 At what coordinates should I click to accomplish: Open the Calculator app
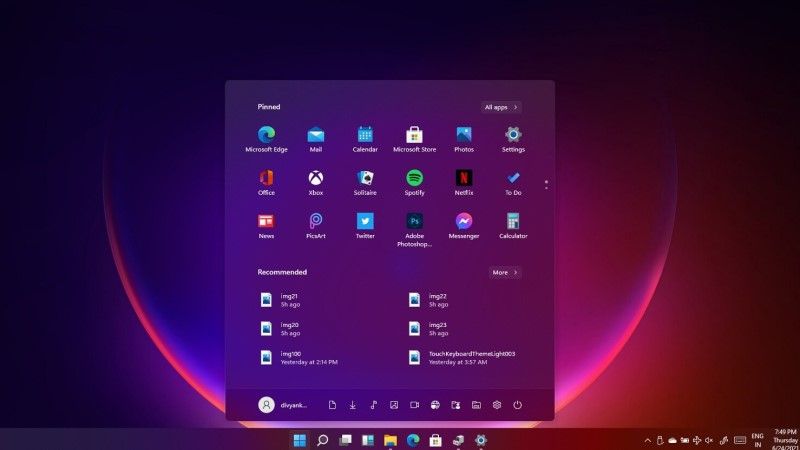[x=513, y=226]
